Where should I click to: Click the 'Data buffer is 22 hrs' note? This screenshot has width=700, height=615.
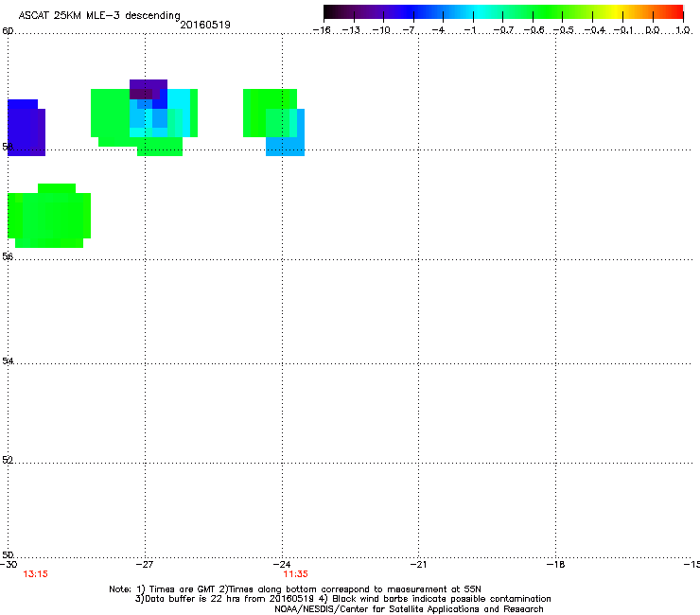point(342,599)
